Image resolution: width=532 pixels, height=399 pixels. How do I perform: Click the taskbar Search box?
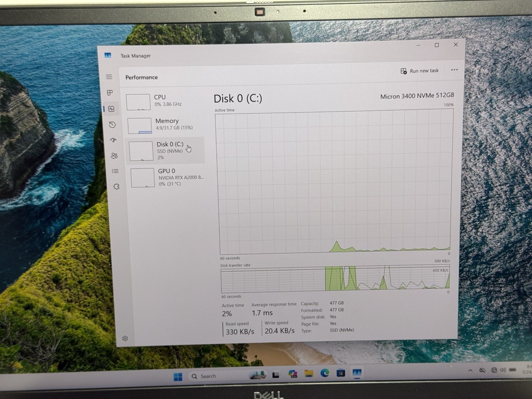(x=228, y=376)
